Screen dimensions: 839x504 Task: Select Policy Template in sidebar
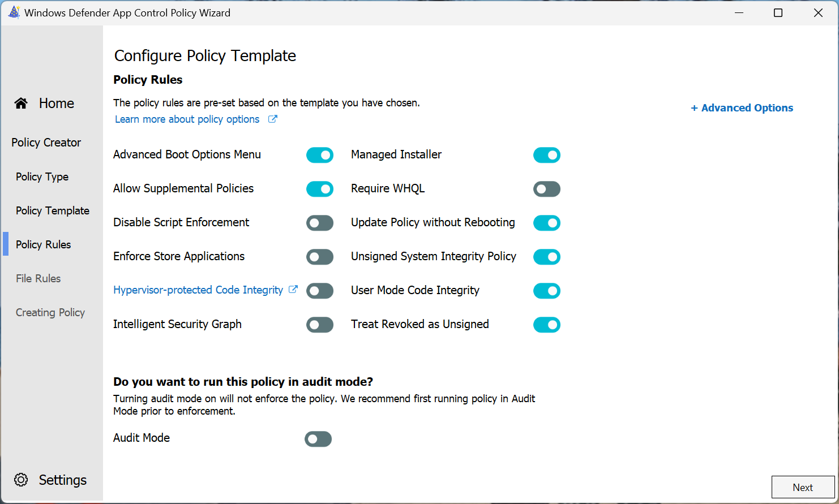53,210
